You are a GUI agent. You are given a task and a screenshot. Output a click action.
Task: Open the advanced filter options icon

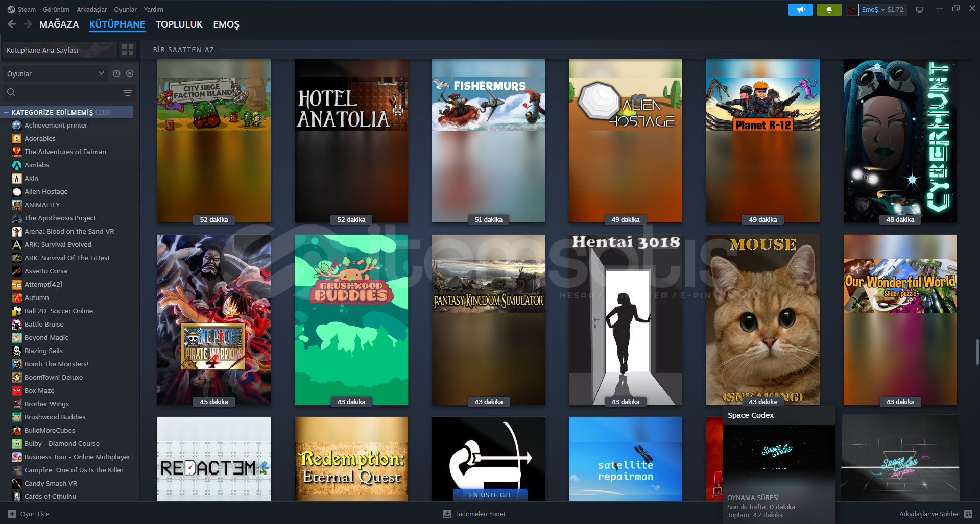click(x=128, y=92)
